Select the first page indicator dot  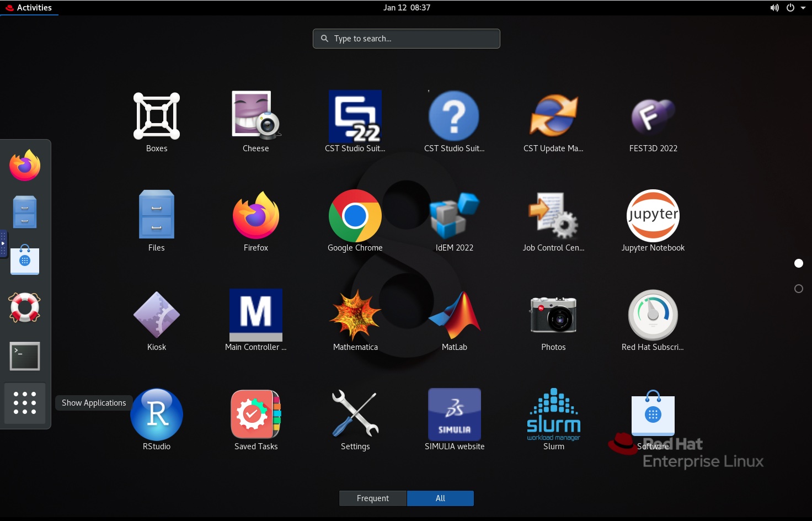[798, 263]
